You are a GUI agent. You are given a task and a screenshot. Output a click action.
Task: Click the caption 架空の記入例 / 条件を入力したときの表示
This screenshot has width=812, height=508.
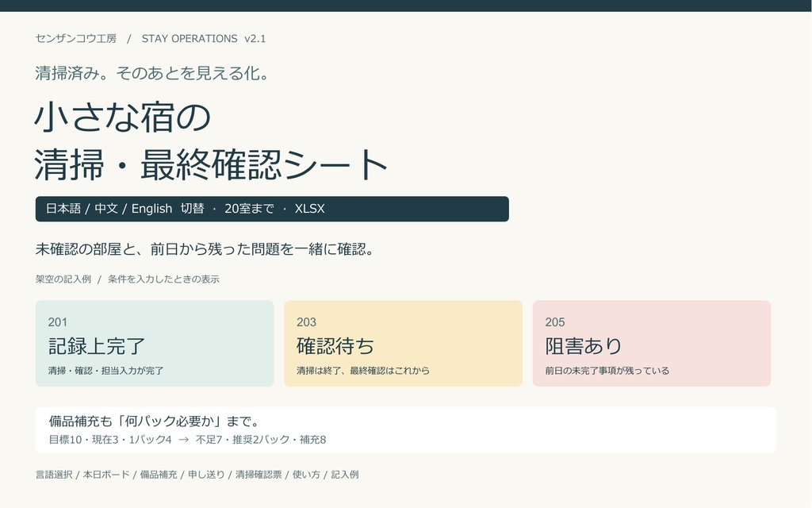(x=128, y=279)
